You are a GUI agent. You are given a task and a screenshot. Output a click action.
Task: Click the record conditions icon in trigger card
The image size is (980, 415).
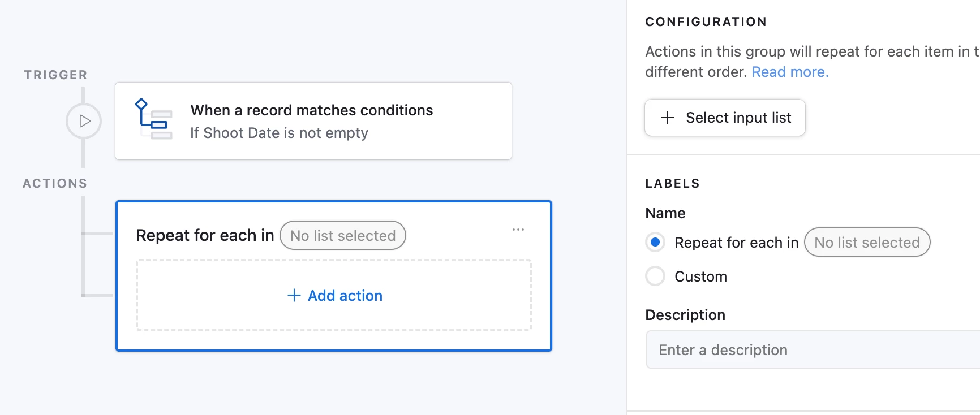[x=154, y=119]
